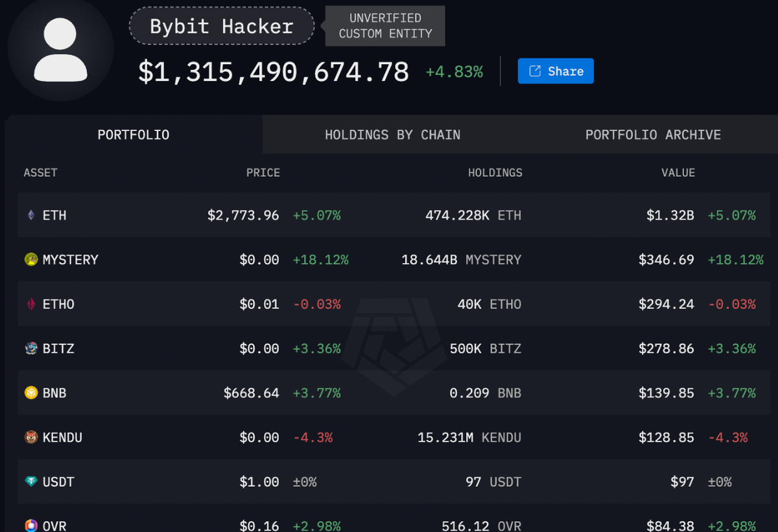Open the BITZ asset name
Image resolution: width=778 pixels, height=532 pixels.
[x=58, y=349]
